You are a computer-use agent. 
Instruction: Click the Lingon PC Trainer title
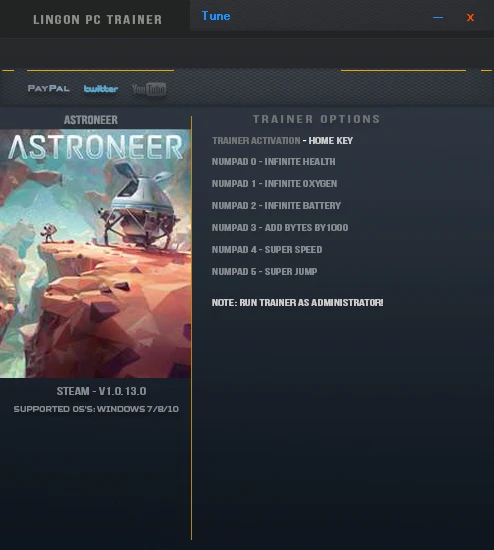pos(98,20)
